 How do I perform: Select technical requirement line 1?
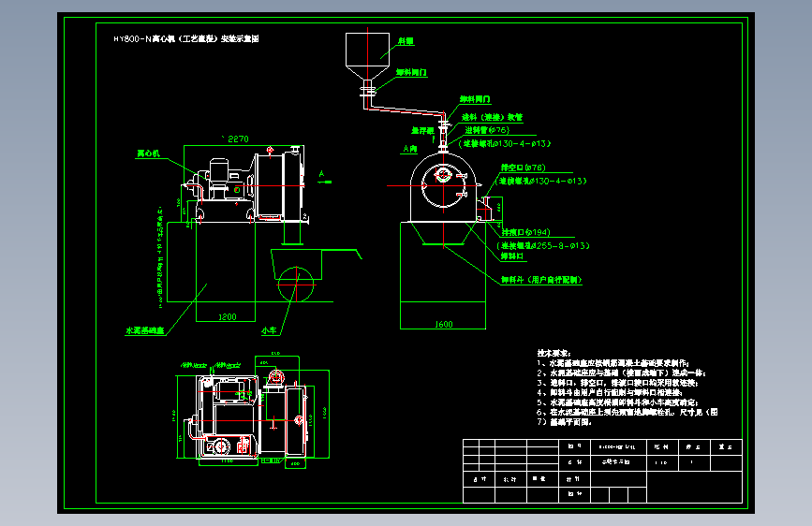click(613, 363)
